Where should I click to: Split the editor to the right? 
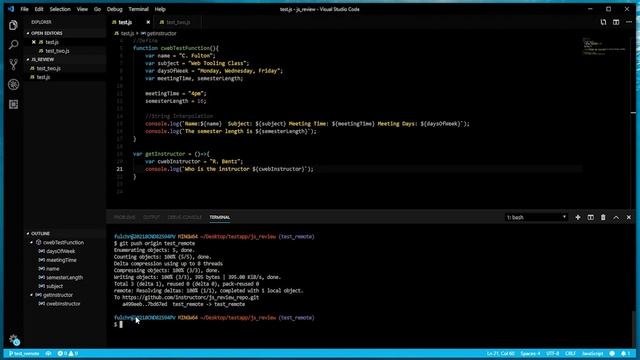(x=616, y=22)
